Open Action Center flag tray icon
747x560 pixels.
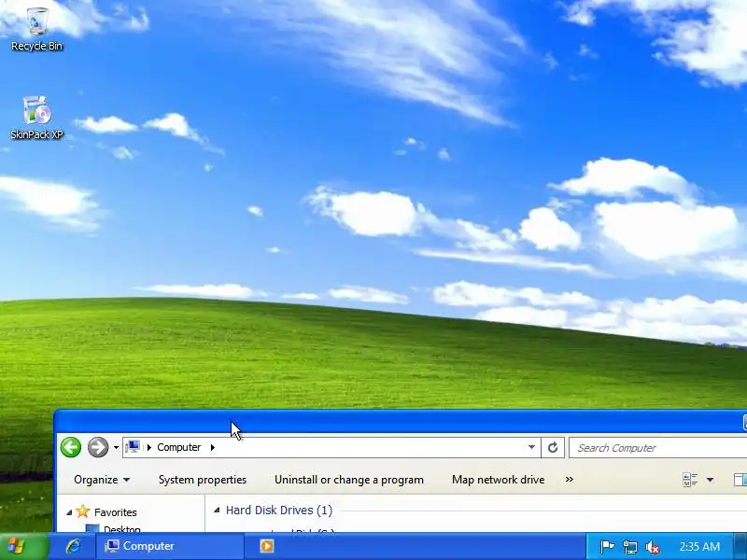[x=607, y=547]
